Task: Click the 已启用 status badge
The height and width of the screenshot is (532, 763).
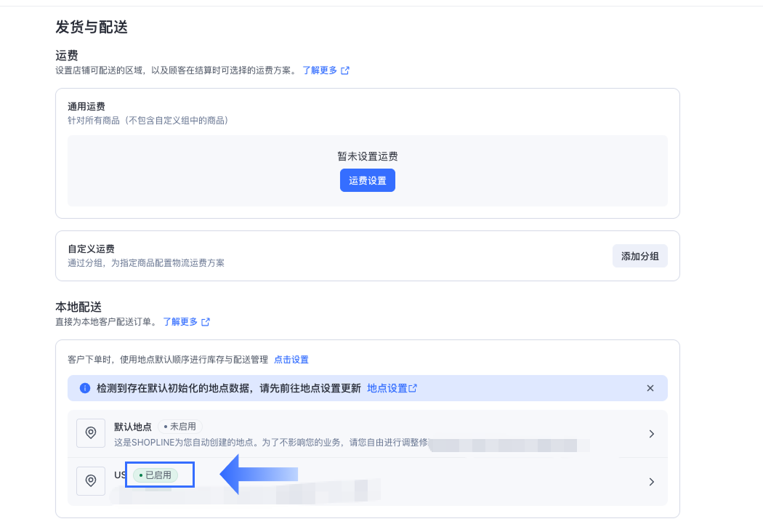Action: (x=156, y=475)
